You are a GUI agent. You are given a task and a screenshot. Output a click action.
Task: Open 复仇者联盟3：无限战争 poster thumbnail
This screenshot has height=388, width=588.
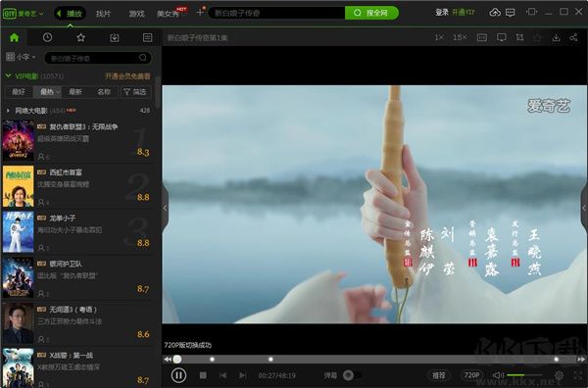pyautogui.click(x=18, y=140)
